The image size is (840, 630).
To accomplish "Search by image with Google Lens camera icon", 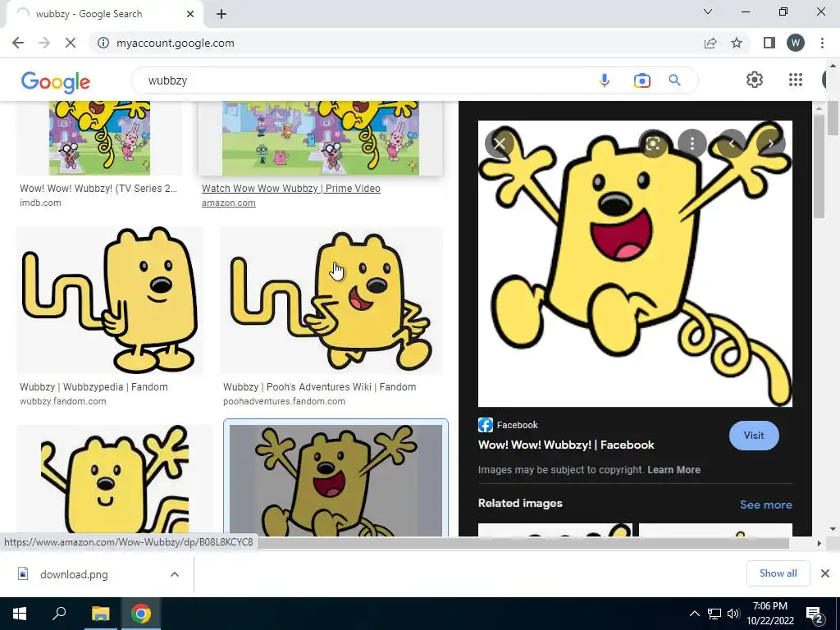I will [641, 80].
